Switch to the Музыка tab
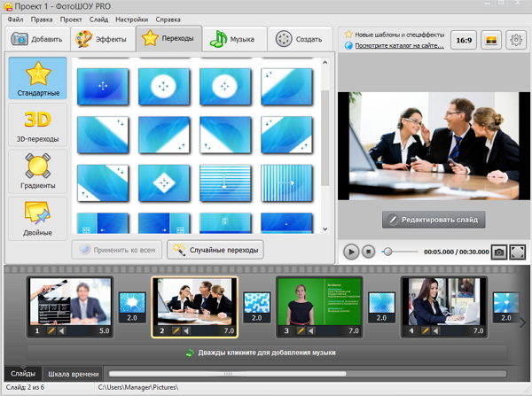This screenshot has height=396, width=532. [234, 39]
